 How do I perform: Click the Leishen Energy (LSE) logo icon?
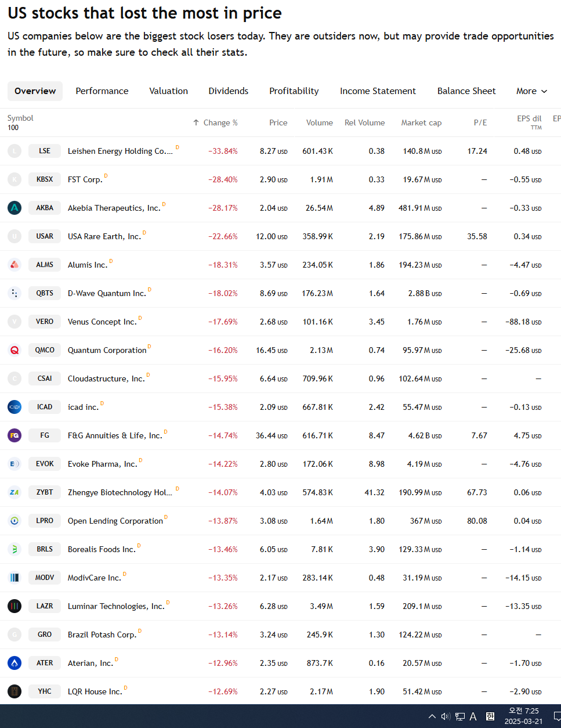tap(15, 151)
